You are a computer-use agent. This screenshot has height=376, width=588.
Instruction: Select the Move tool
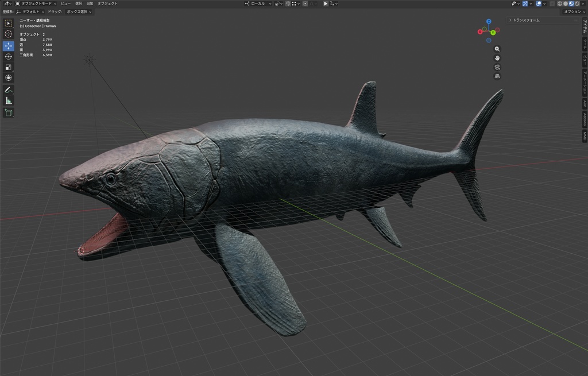click(x=8, y=46)
